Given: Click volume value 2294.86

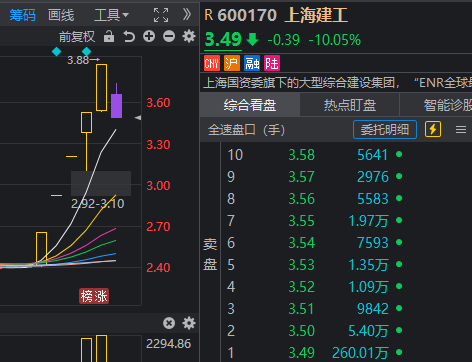Looking at the screenshot, I should pos(169,344).
